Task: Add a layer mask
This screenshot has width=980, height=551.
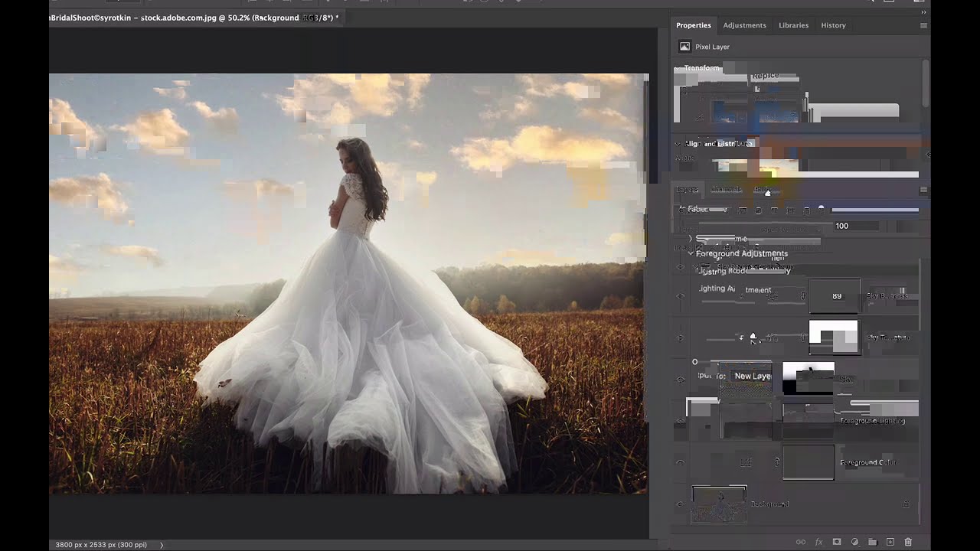Action: 837,541
